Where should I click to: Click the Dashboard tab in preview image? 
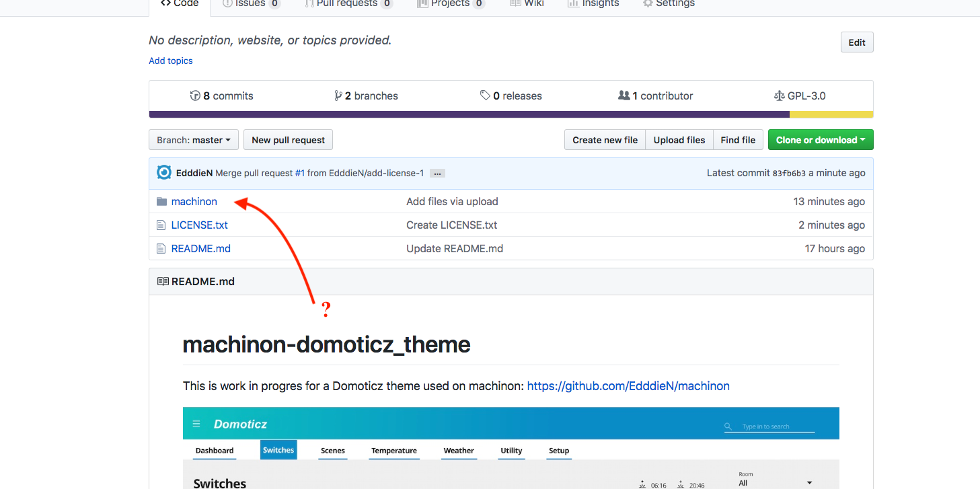tap(215, 451)
